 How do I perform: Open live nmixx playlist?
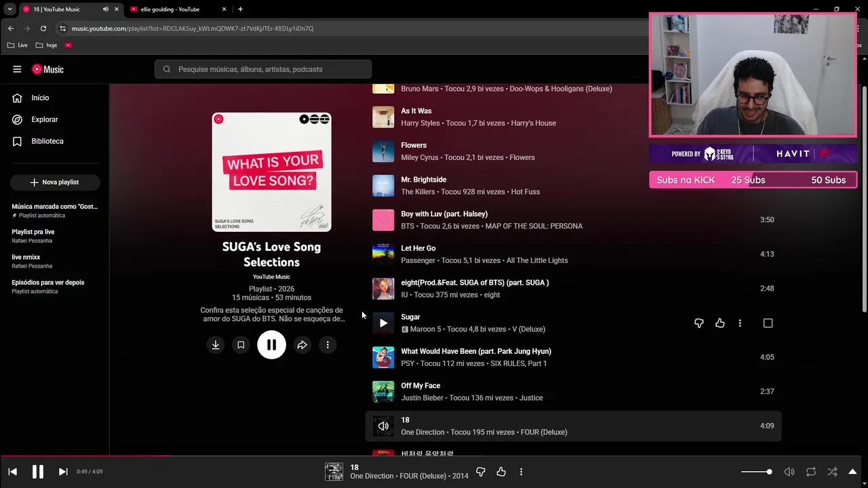(x=32, y=261)
